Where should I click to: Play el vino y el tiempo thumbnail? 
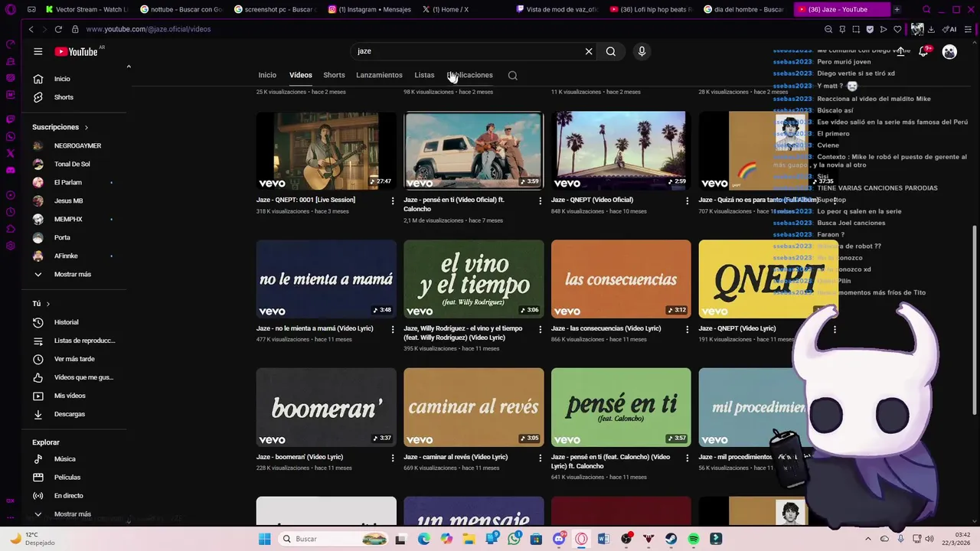coord(473,279)
